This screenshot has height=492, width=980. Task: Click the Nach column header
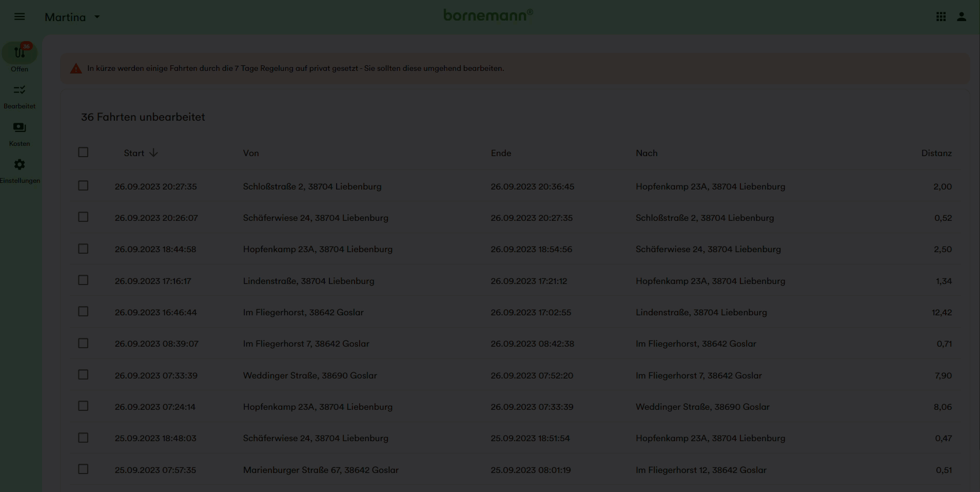click(x=646, y=153)
